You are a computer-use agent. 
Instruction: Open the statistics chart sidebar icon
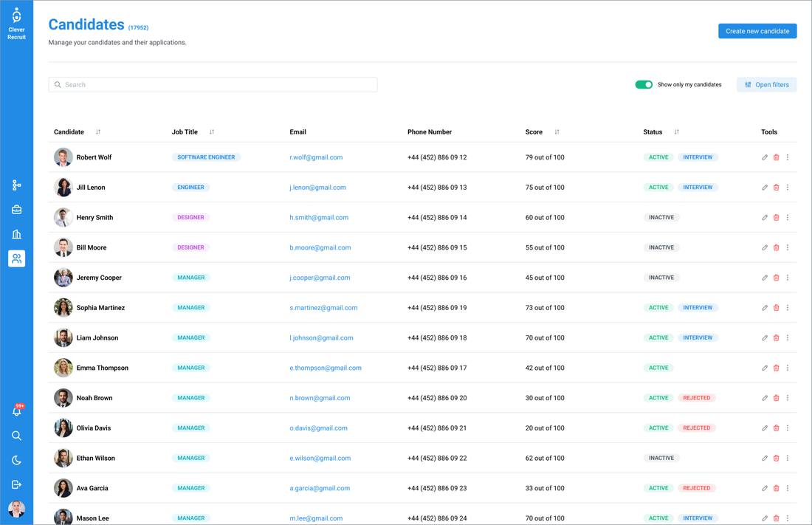point(16,234)
